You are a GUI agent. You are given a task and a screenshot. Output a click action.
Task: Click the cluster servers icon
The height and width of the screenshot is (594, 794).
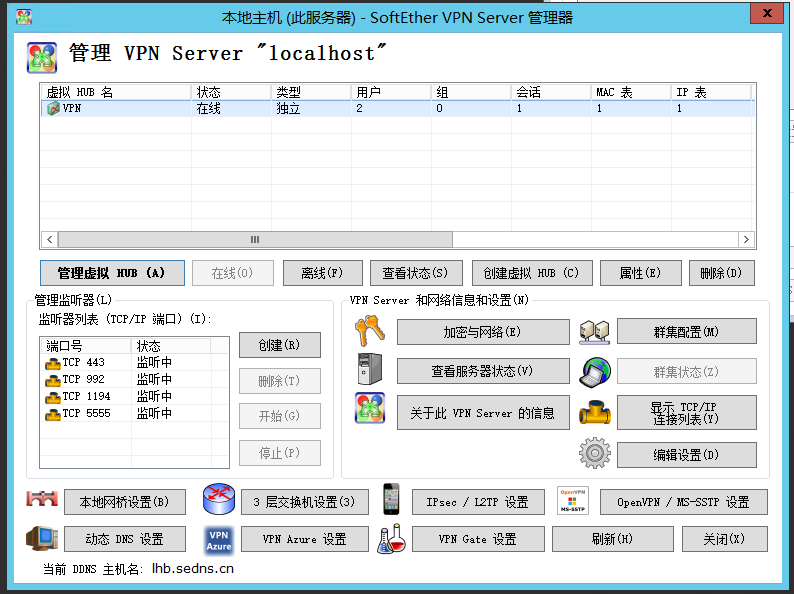[x=594, y=332]
